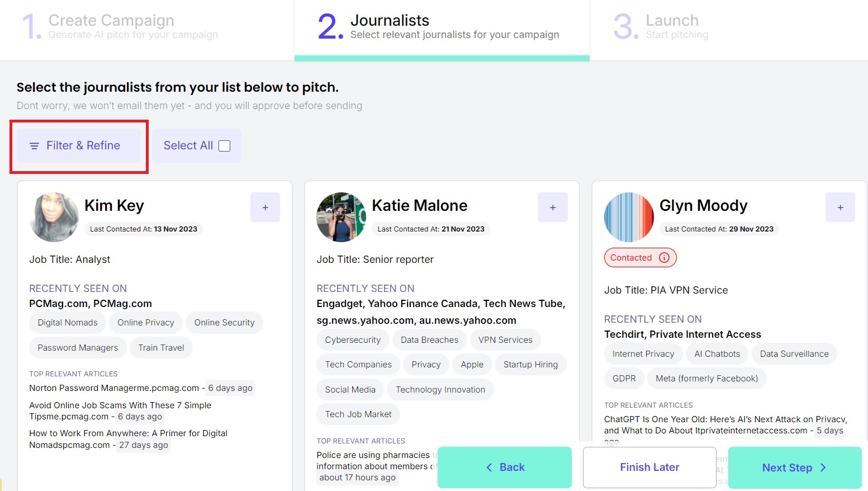868x491 pixels.
Task: Select the Apple topic tag
Action: pos(472,365)
